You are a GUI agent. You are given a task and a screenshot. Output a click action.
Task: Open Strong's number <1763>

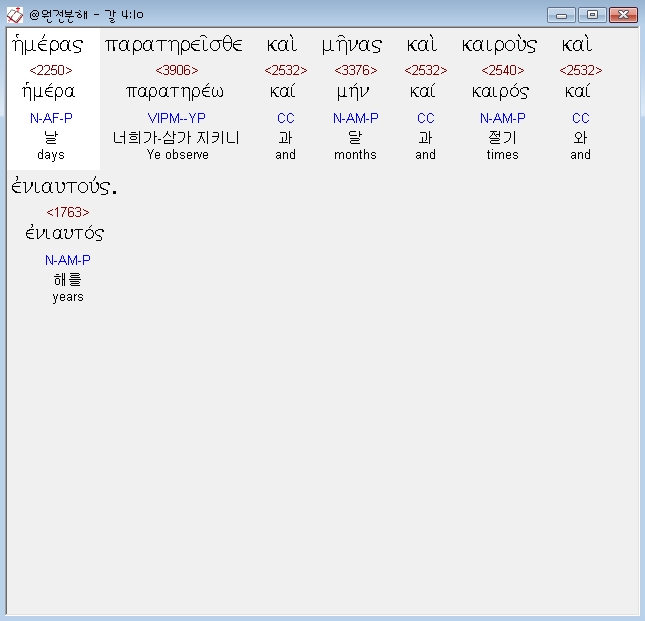point(68,212)
